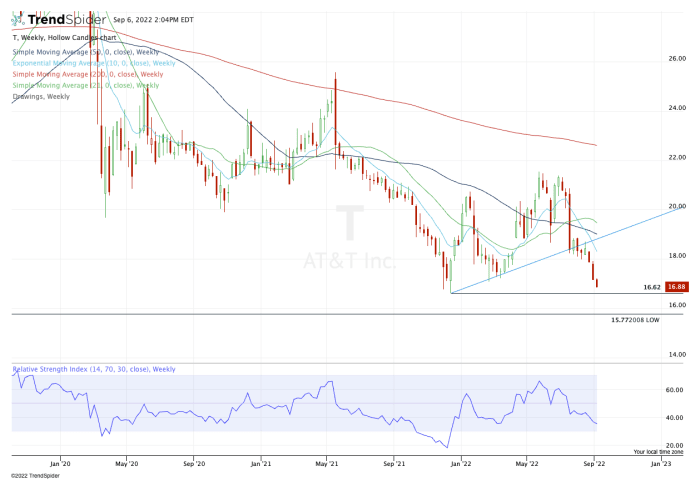
Task: Click the Jan '20 date axis label
Action: pyautogui.click(x=60, y=464)
